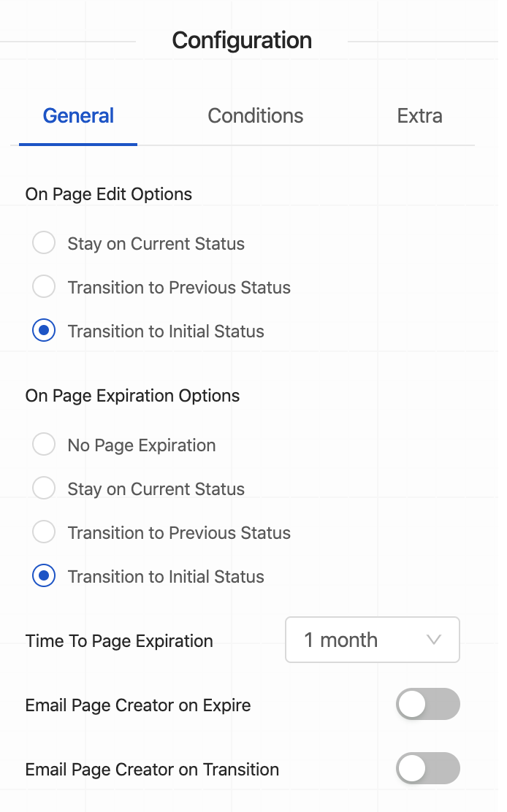
Task: Select Stay on Current Status under Expiration Options
Action: coord(45,489)
